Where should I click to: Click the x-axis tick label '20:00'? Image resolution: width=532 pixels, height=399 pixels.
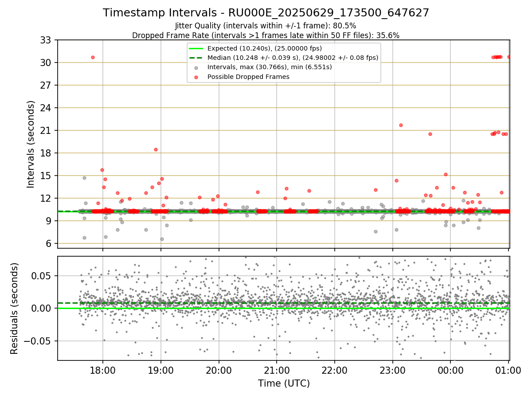tap(219, 370)
